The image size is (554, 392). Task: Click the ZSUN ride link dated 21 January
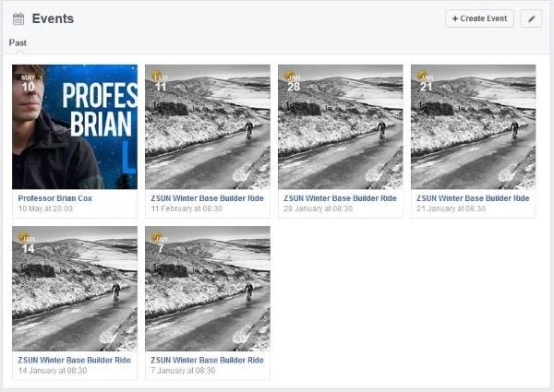(473, 198)
